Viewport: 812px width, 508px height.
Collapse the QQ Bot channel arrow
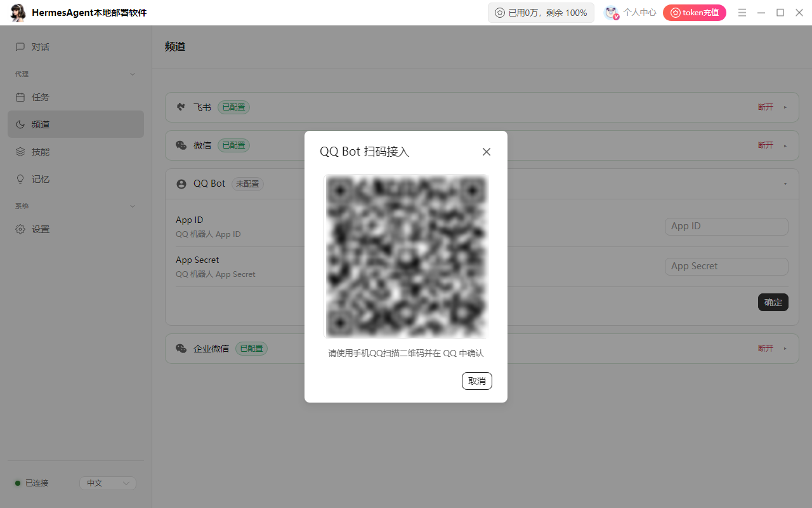coord(785,184)
